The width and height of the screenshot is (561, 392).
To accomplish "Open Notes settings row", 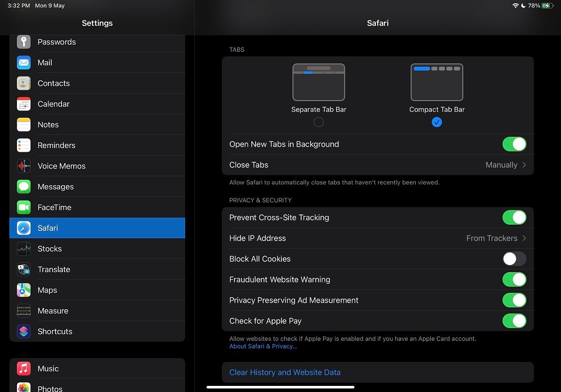I will [x=97, y=125].
